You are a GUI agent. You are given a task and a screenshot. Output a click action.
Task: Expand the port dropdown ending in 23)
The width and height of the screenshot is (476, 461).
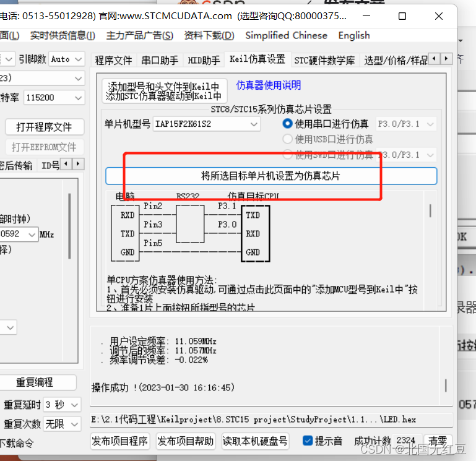pyautogui.click(x=42, y=79)
